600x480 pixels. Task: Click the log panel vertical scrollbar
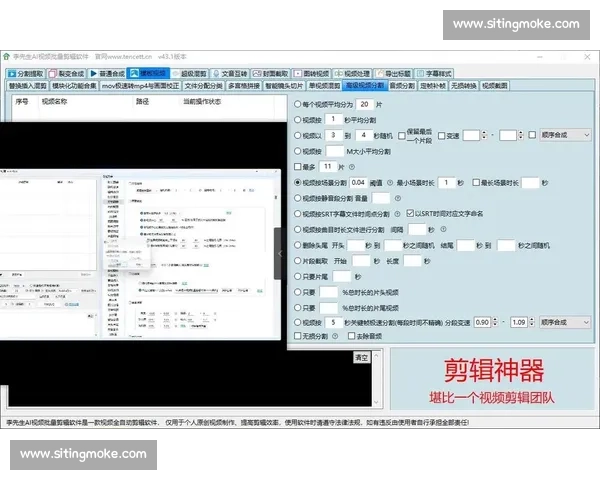click(x=376, y=379)
